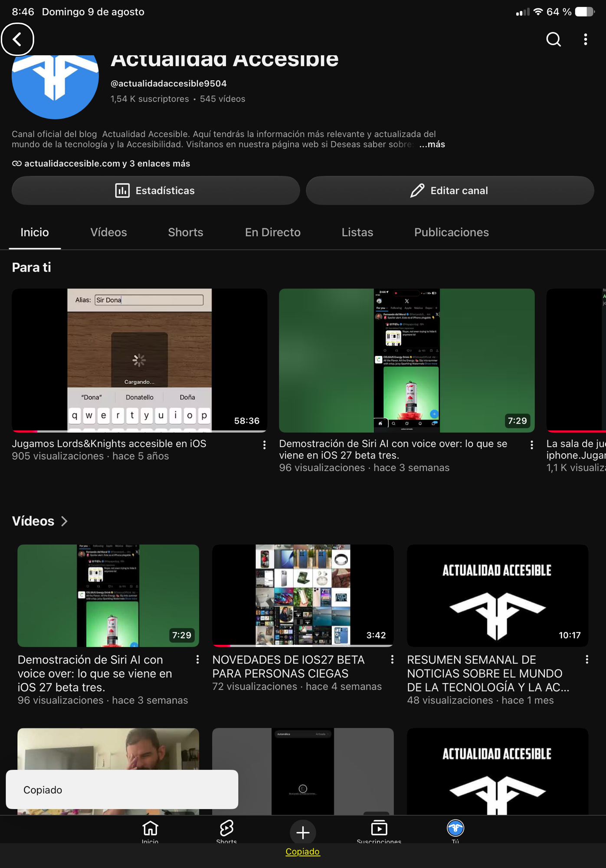Open the Tú profile tab
Viewport: 606px width, 868px height.
[455, 831]
